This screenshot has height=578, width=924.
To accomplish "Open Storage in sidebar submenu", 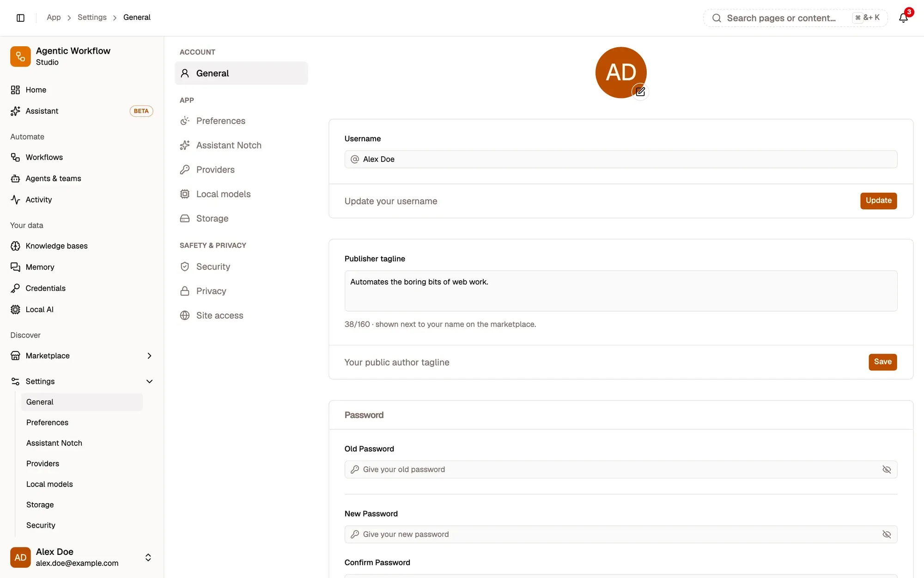I will click(x=82, y=505).
